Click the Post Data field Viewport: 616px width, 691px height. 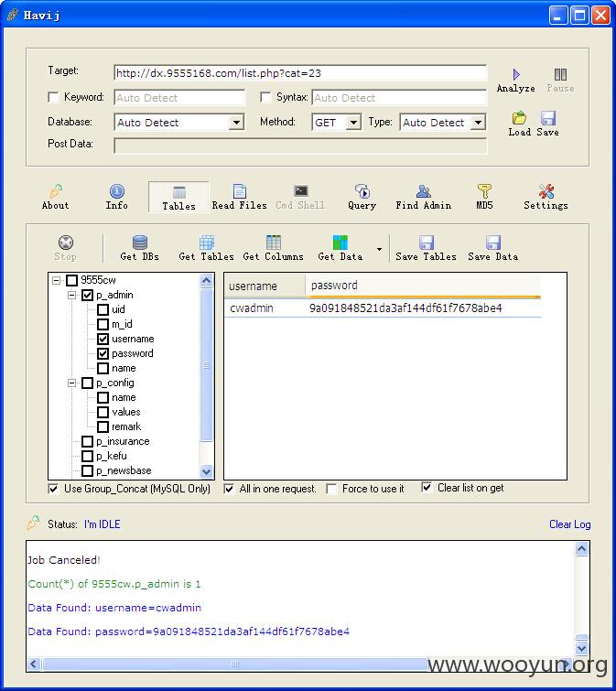(x=300, y=146)
